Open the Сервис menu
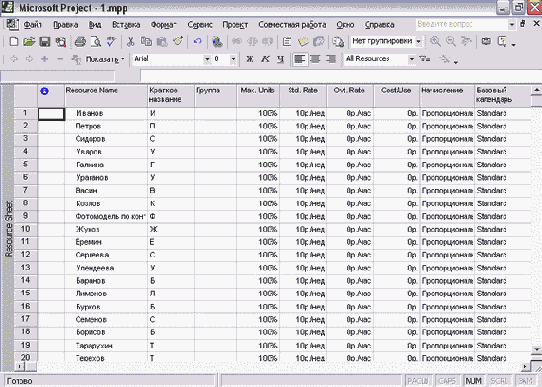 [x=200, y=25]
